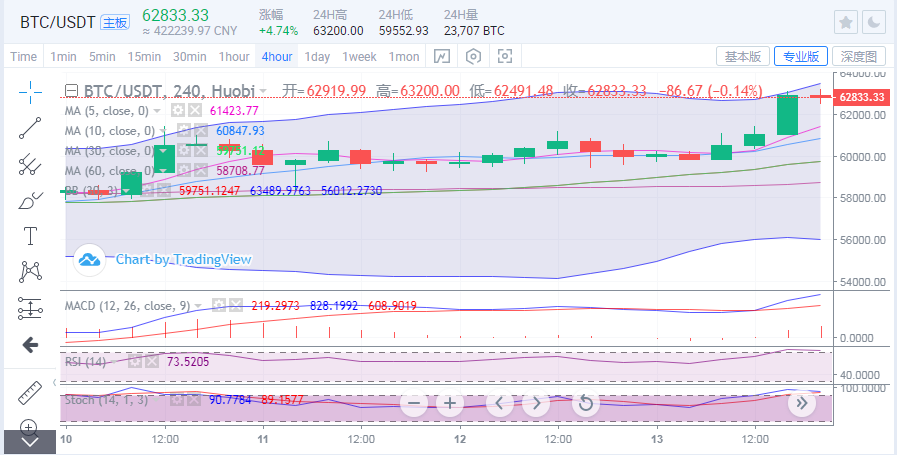This screenshot has width=897, height=455.
Task: Select the 4hour interval
Action: point(277,57)
